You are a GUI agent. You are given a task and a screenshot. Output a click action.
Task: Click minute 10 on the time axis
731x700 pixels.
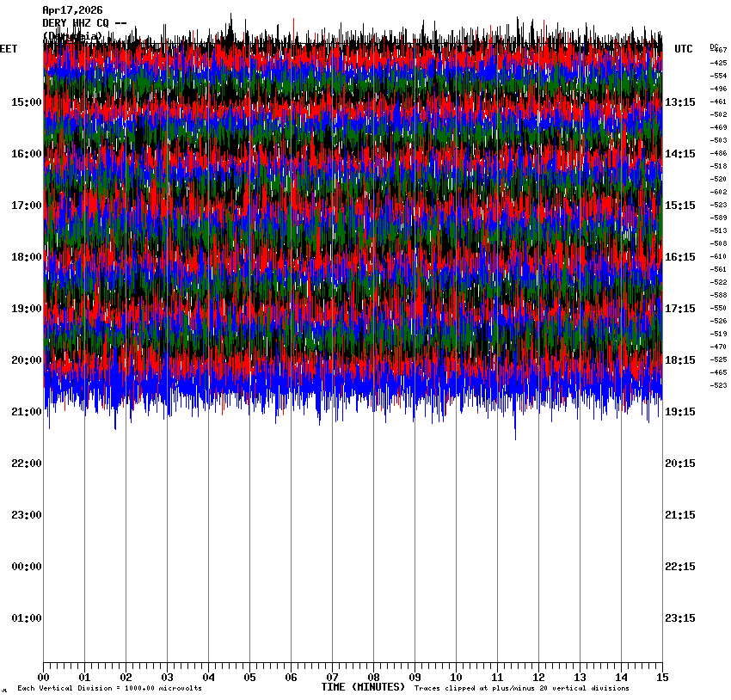pos(456,677)
